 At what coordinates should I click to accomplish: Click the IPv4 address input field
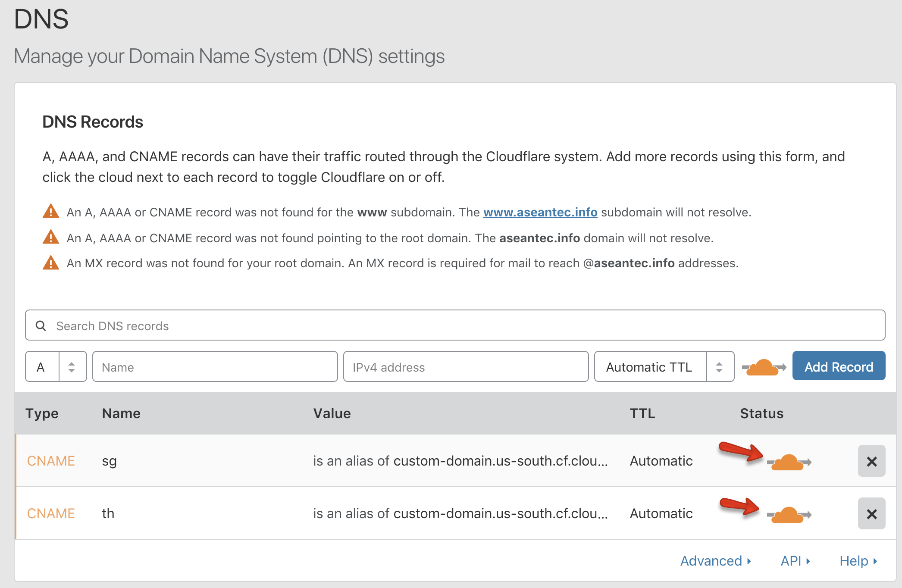466,367
